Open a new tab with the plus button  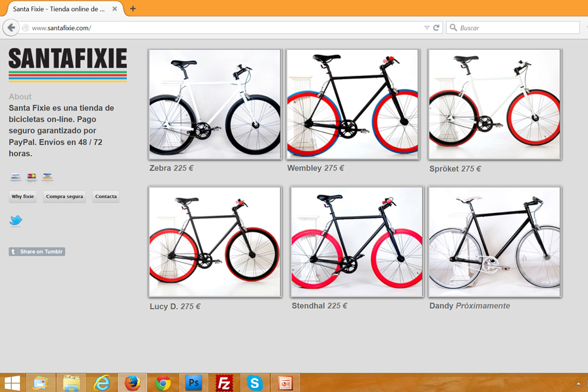[133, 8]
